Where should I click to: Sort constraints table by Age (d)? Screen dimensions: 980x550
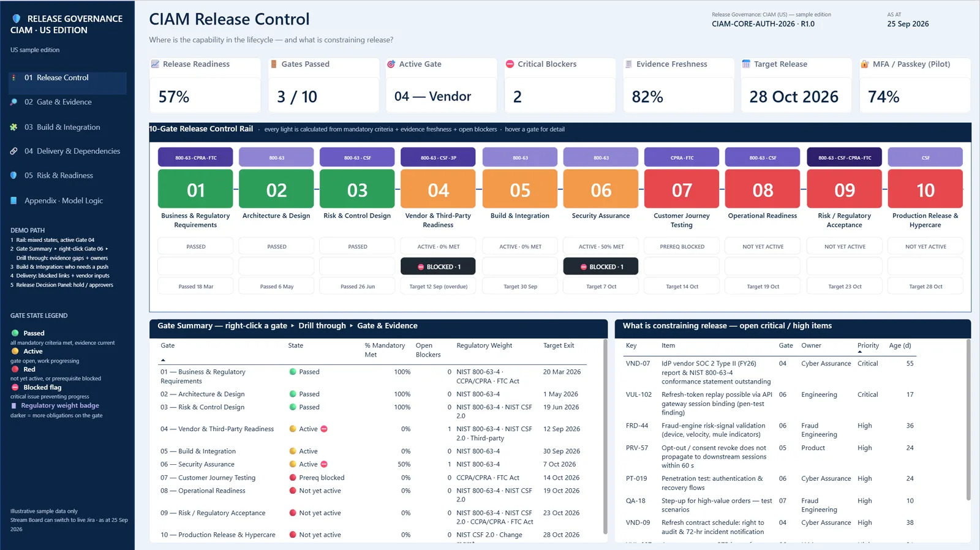(900, 346)
